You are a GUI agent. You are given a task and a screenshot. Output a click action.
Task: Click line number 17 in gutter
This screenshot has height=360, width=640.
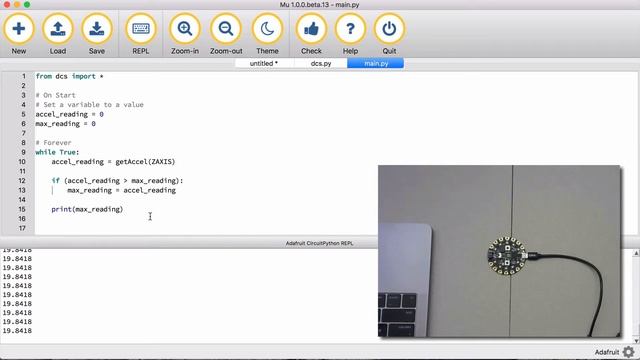coord(22,228)
